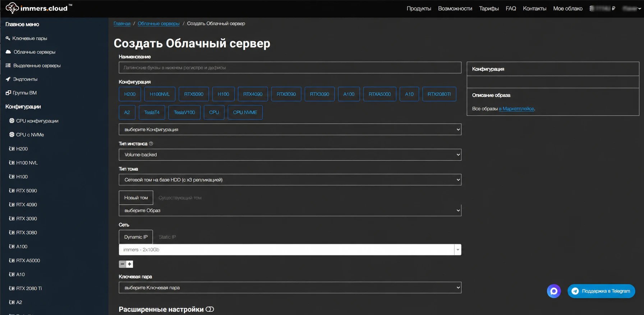The height and width of the screenshot is (315, 644).
Task: Click the rocket icon beside Эндпоинты
Action: (x=8, y=79)
